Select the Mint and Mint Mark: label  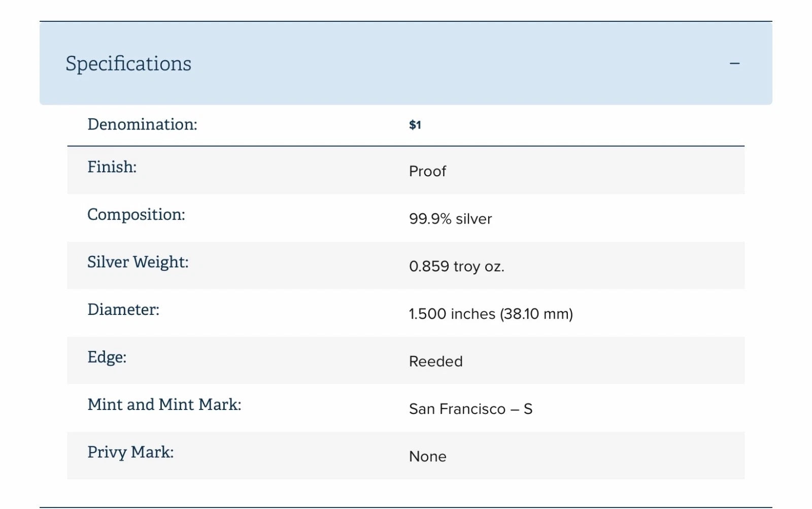pos(164,404)
